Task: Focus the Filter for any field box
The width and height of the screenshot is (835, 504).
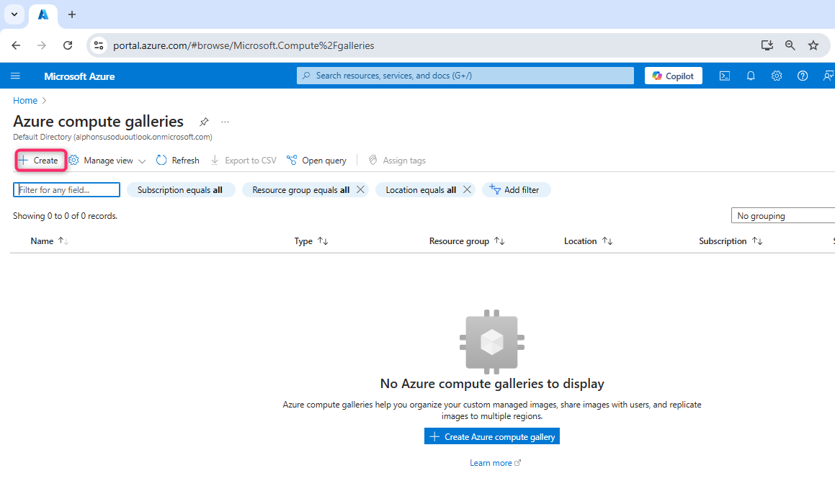Action: click(x=66, y=190)
